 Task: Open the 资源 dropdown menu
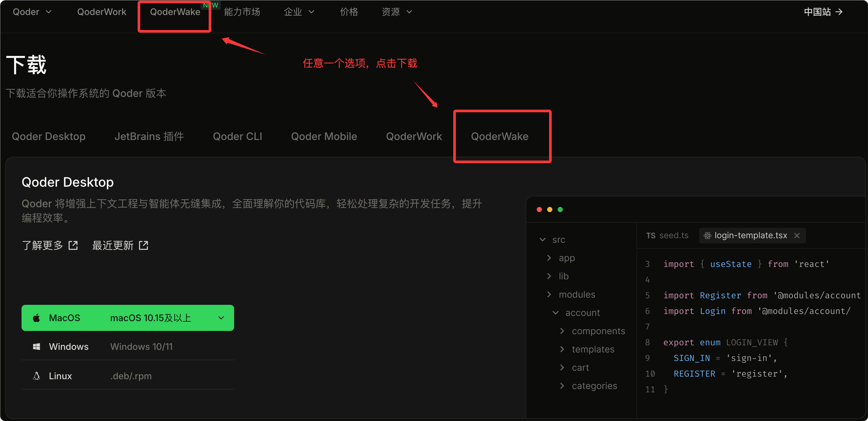(x=397, y=12)
